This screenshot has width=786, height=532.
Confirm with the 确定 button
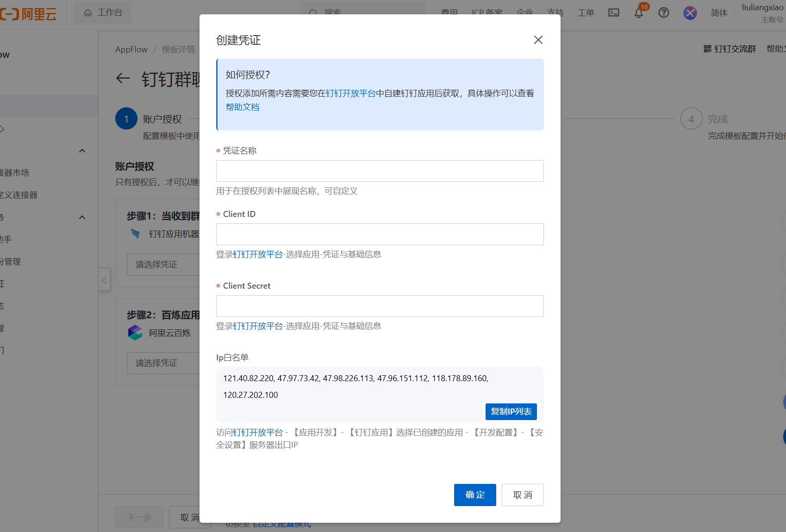(x=475, y=495)
